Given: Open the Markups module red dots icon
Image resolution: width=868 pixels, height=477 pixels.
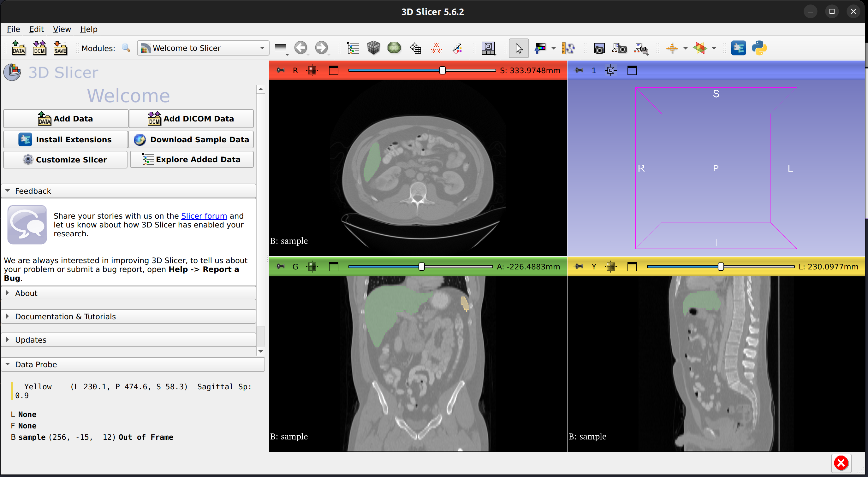Looking at the screenshot, I should coord(436,48).
